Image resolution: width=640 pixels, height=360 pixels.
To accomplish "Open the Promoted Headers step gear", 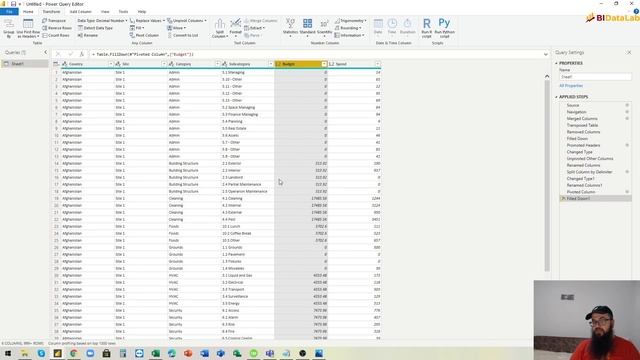I will point(627,145).
